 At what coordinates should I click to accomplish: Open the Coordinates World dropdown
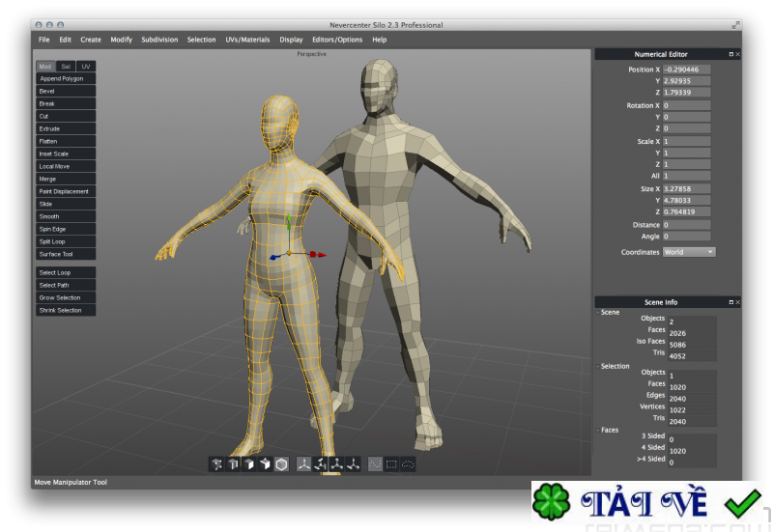(689, 252)
